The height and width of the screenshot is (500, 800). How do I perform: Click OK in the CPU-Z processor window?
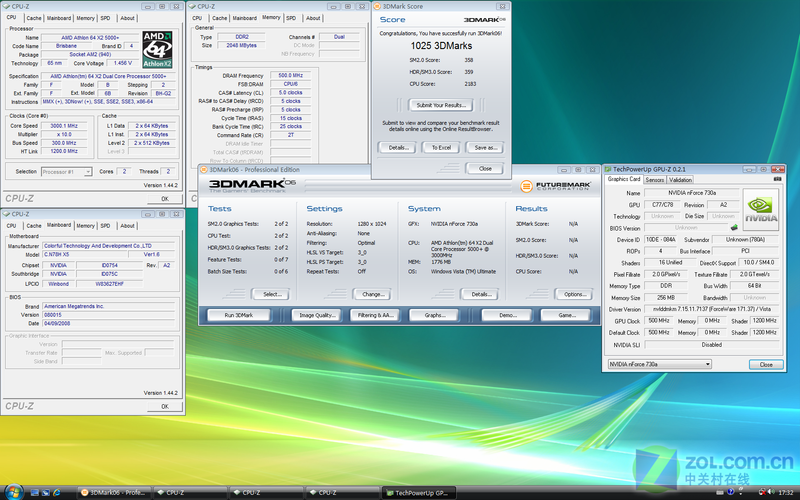pos(165,199)
